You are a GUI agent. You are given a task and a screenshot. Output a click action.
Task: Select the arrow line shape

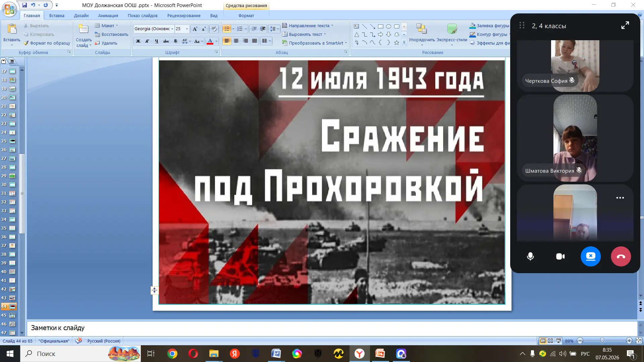[x=373, y=26]
